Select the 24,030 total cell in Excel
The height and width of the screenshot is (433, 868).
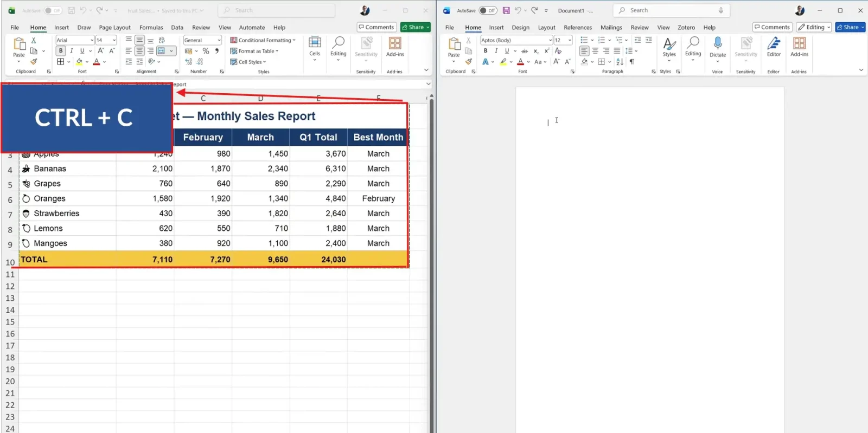coord(318,260)
